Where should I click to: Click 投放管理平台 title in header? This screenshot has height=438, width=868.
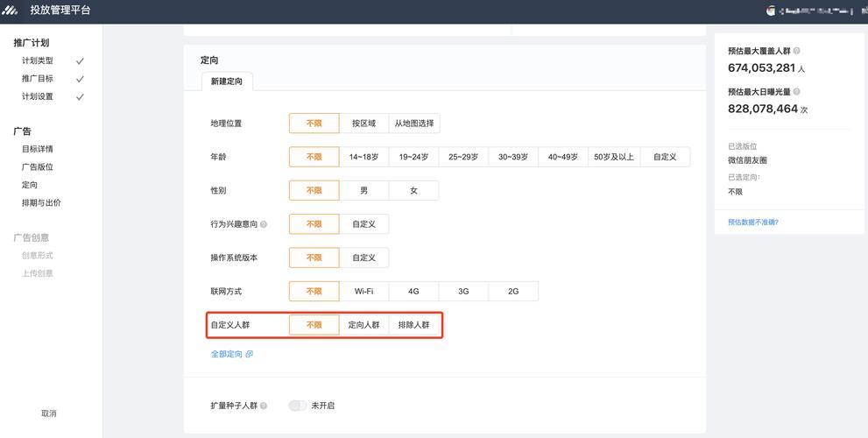click(60, 11)
